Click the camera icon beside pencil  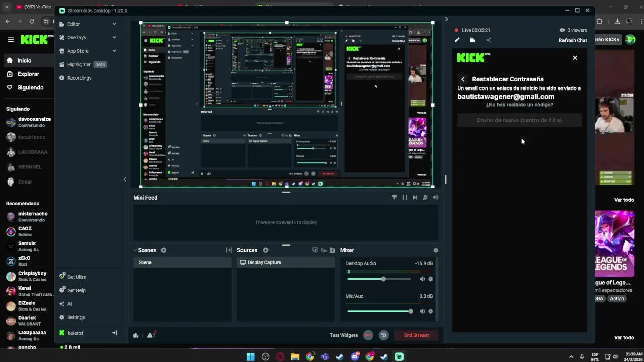(x=472, y=40)
